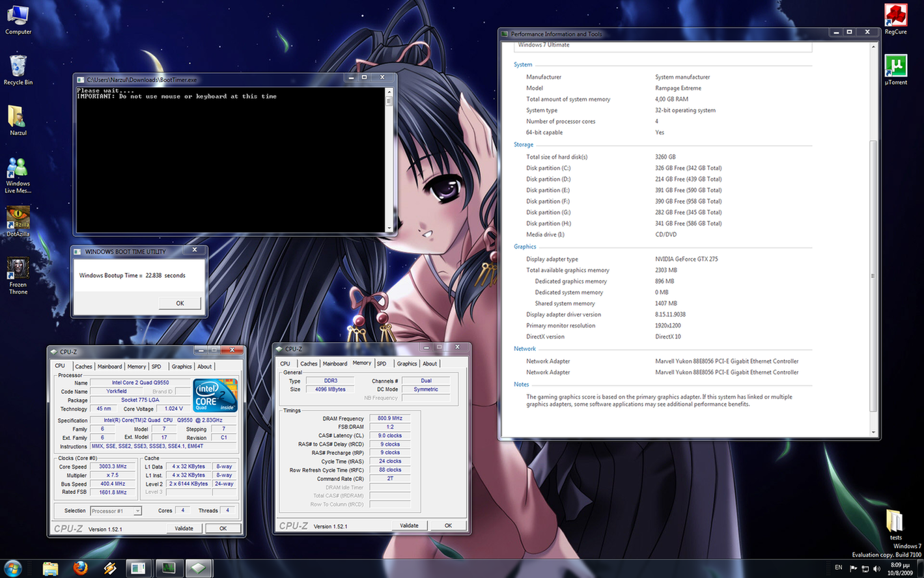
Task: Click the Rampage Extreme model value
Action: [x=678, y=89]
